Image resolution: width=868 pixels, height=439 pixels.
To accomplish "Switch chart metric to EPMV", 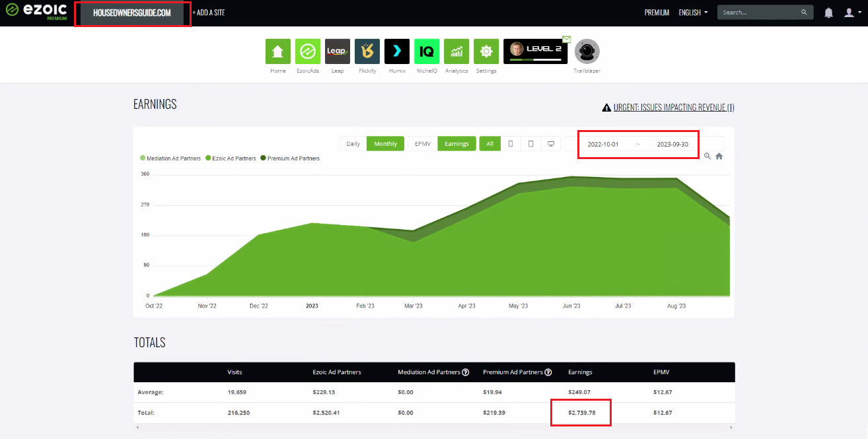I will click(423, 144).
